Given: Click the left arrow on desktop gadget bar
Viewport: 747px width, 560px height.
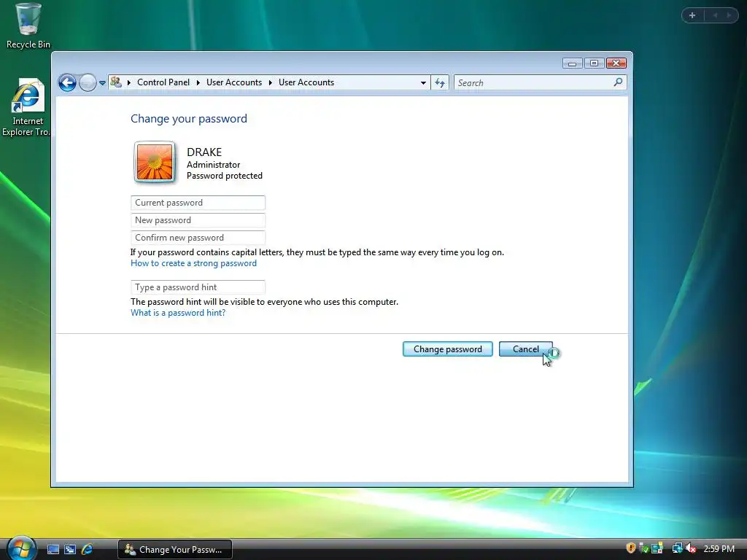Looking at the screenshot, I should (x=715, y=15).
